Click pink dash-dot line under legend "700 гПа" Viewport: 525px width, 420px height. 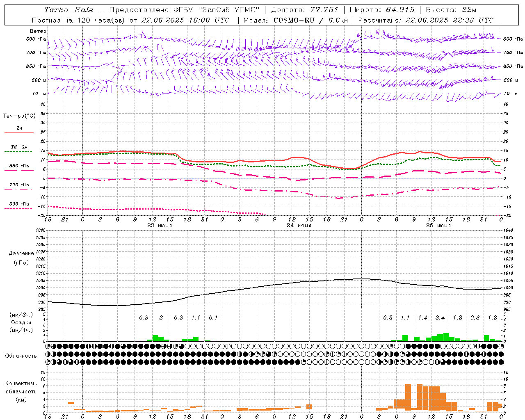click(19, 189)
